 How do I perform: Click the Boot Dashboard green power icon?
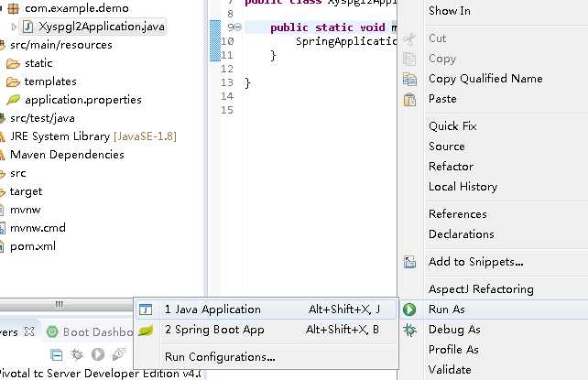pyautogui.click(x=52, y=332)
